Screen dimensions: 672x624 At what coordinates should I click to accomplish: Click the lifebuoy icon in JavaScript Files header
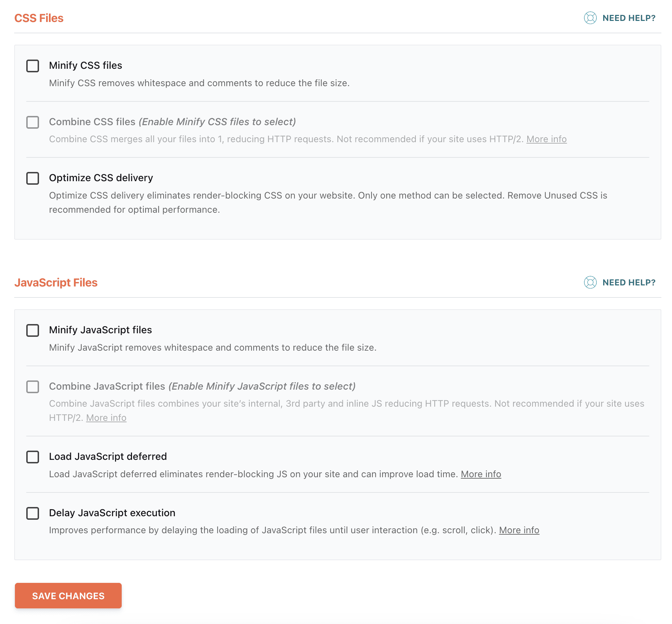(590, 282)
